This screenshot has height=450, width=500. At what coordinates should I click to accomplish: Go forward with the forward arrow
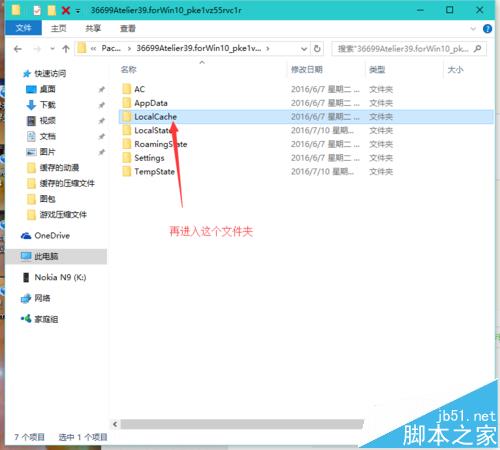tap(37, 49)
